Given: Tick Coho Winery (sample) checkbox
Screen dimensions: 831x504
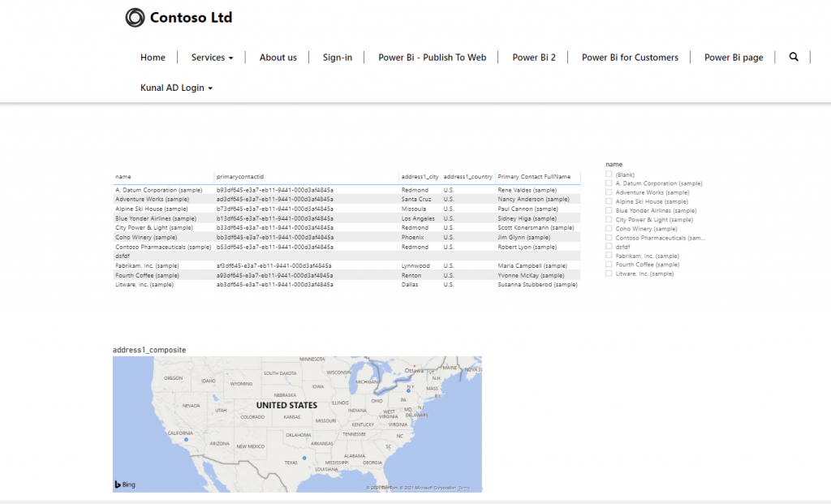Looking at the screenshot, I should pos(609,228).
